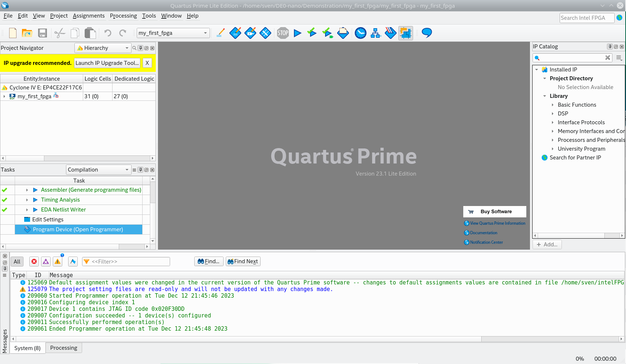Open the Processing menu
The height and width of the screenshot is (364, 626).
click(x=124, y=16)
